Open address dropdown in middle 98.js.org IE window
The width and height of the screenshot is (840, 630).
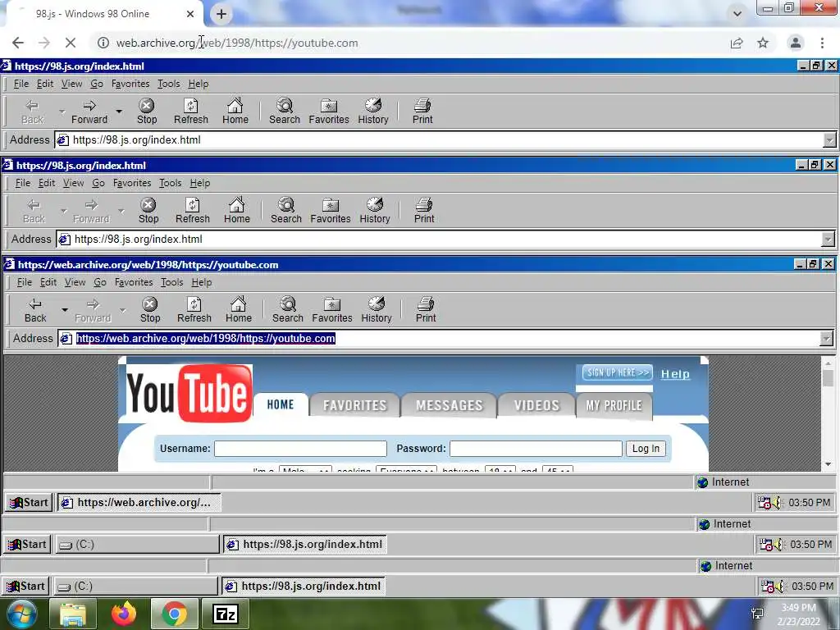828,240
